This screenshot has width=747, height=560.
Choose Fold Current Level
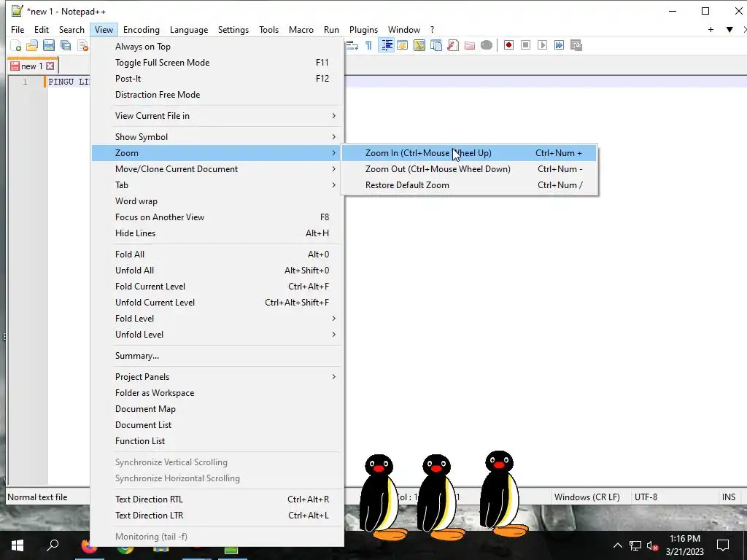(x=217, y=287)
